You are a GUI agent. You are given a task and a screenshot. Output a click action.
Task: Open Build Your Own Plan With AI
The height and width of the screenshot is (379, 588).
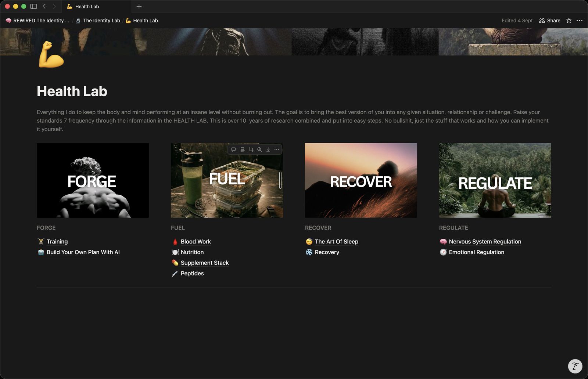(79, 252)
